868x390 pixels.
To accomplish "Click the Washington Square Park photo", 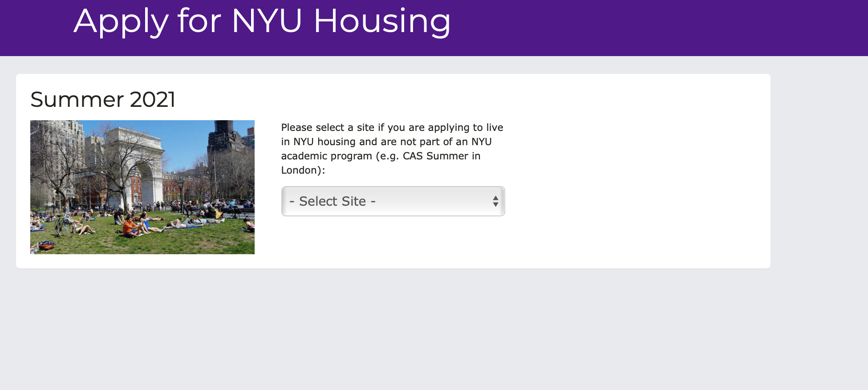I will pos(142,187).
